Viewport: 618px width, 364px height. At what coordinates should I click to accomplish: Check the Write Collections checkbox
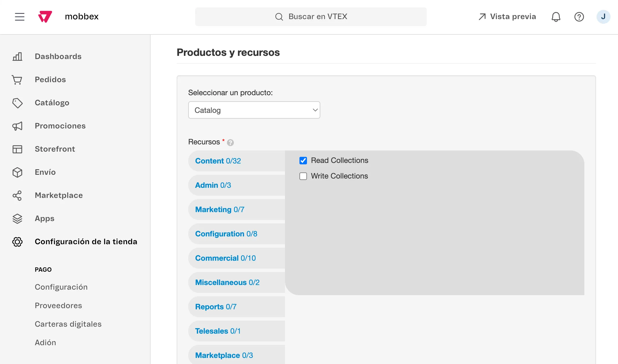(x=303, y=176)
